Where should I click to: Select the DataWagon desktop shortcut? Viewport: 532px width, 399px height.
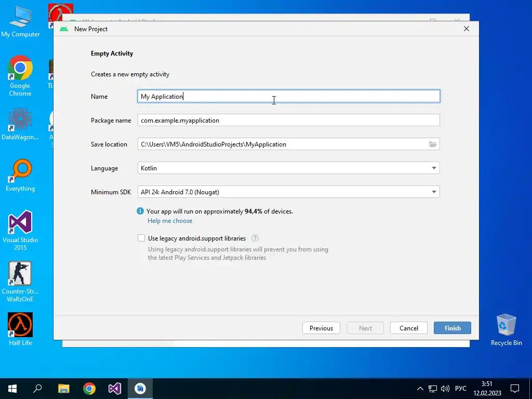[x=20, y=124]
